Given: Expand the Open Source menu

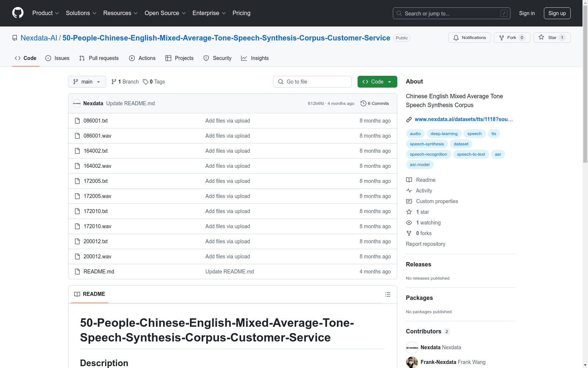Looking at the screenshot, I should [165, 13].
